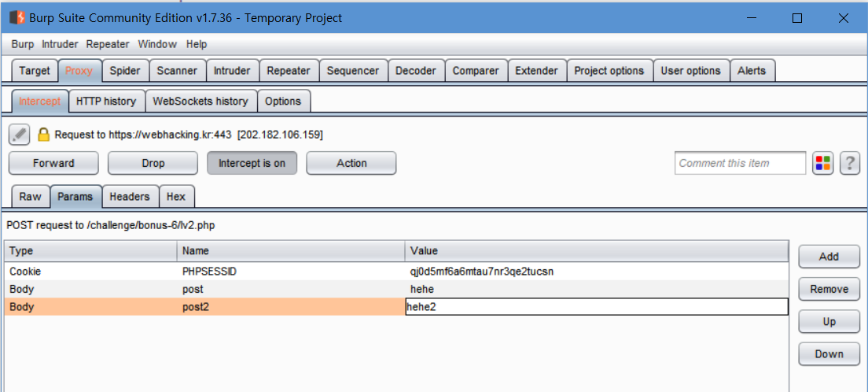Click the hehe value cell
Screen dimensions: 868x392
click(597, 290)
